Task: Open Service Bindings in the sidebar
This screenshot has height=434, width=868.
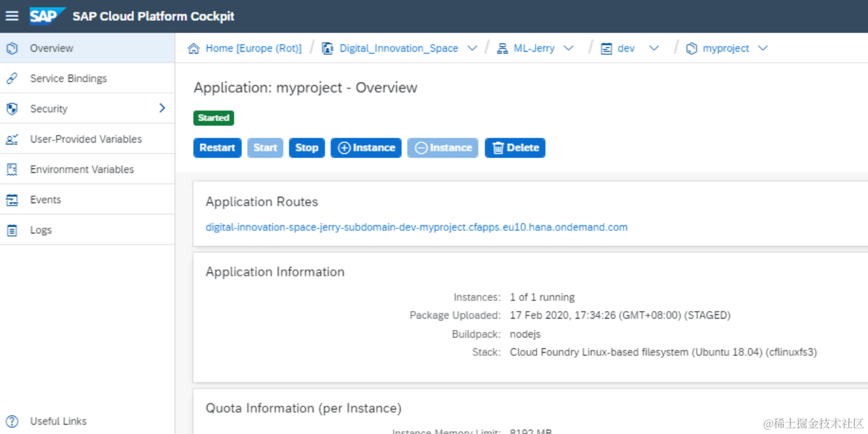Action: [x=87, y=78]
